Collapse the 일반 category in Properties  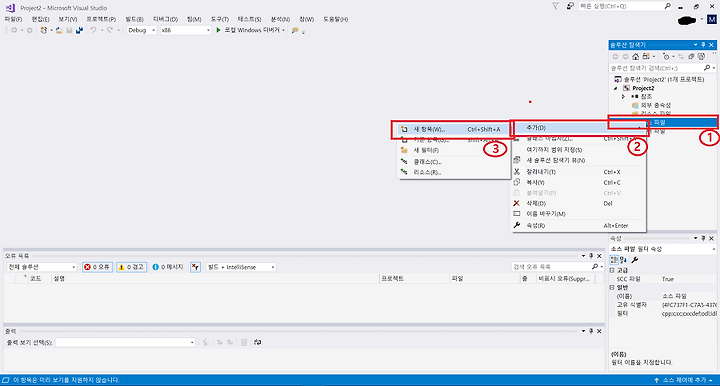pos(612,287)
